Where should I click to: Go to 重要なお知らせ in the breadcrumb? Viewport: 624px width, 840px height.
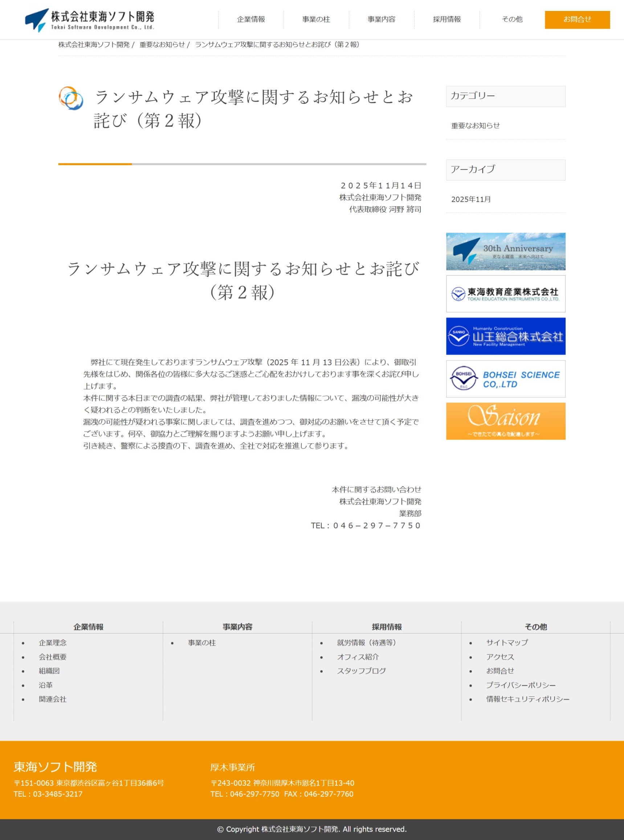click(162, 45)
